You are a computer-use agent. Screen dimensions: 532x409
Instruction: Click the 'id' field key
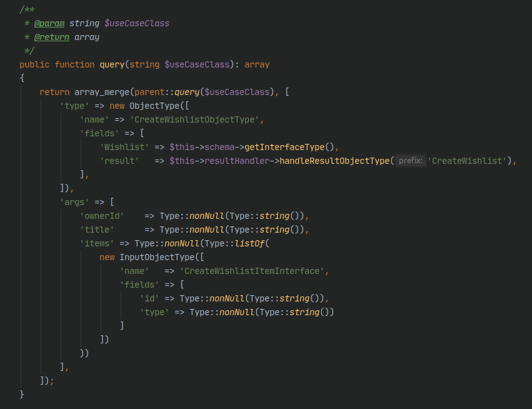(149, 298)
